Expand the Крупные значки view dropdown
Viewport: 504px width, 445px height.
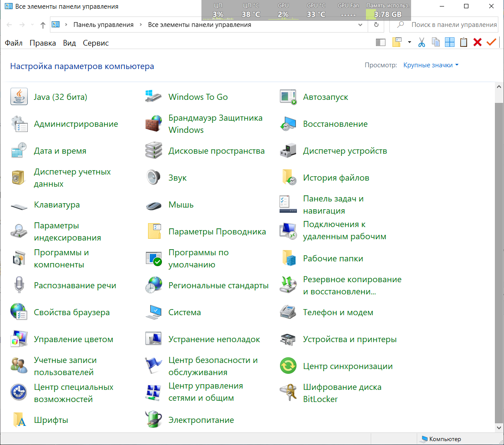(431, 65)
